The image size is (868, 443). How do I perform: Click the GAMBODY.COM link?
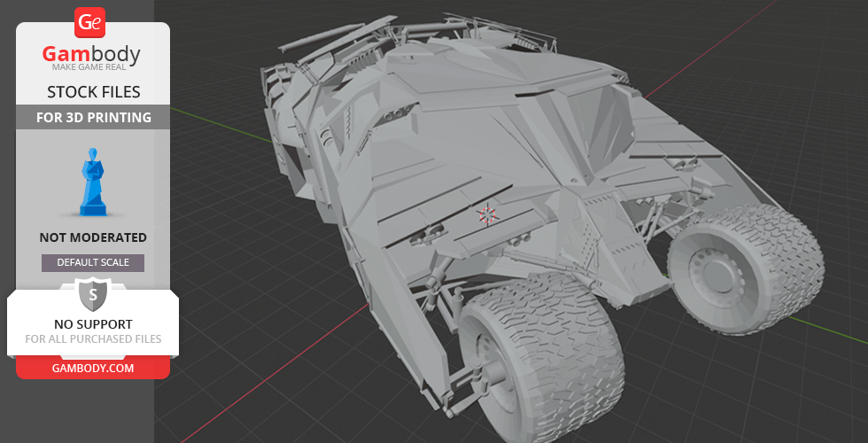[93, 368]
